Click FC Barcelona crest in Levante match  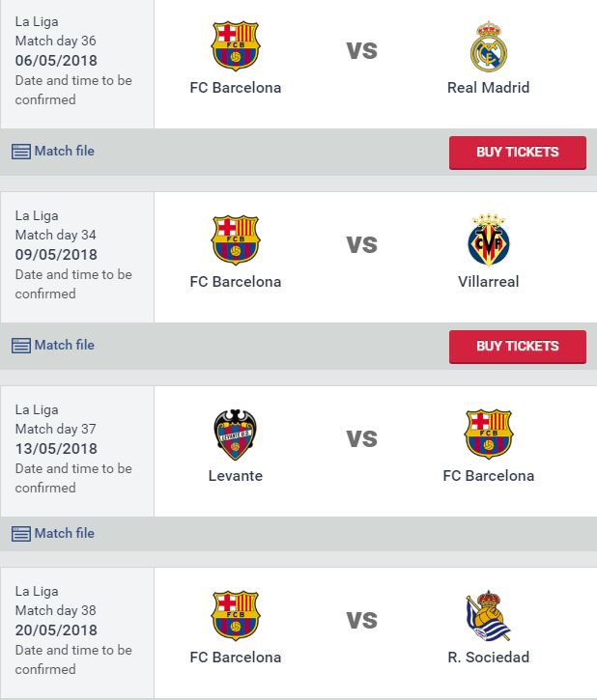[x=489, y=434]
